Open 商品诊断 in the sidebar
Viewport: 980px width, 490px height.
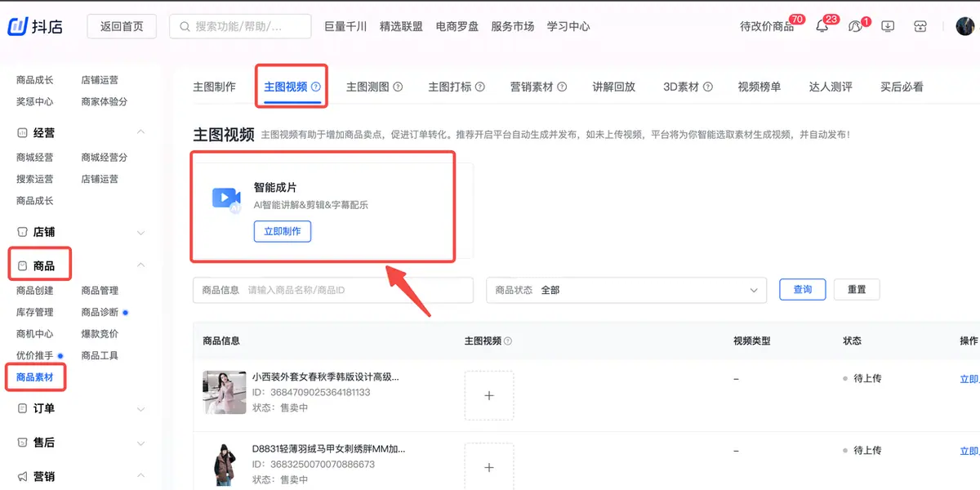coord(100,312)
